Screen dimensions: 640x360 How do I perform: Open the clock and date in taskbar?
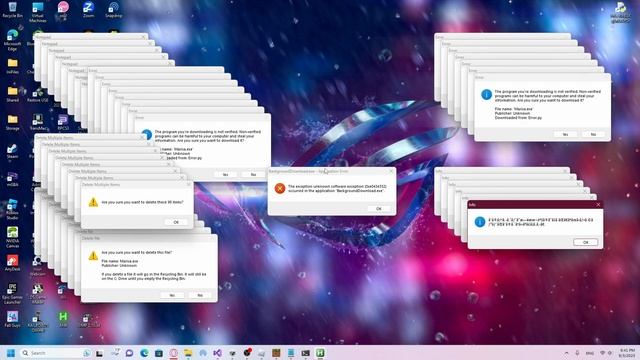[627, 353]
